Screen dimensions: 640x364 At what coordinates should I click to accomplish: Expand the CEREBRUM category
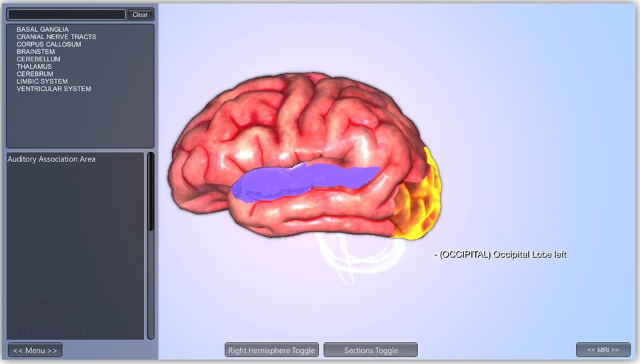35,74
